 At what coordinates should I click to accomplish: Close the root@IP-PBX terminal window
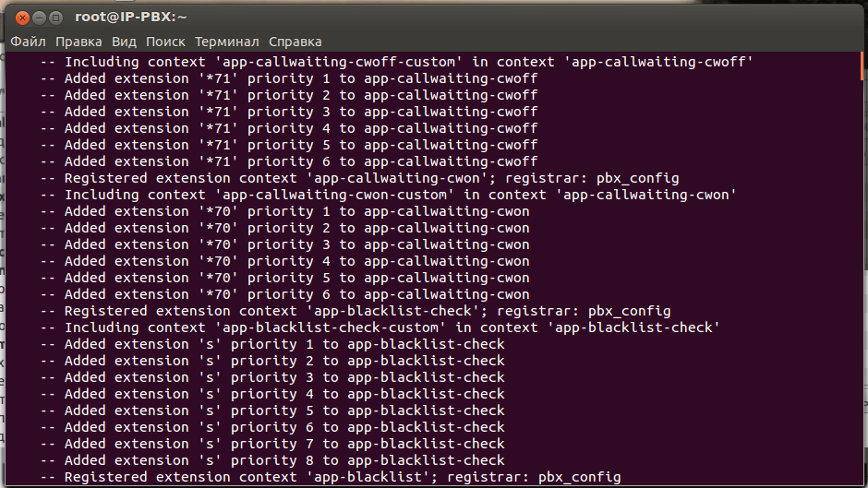(22, 18)
